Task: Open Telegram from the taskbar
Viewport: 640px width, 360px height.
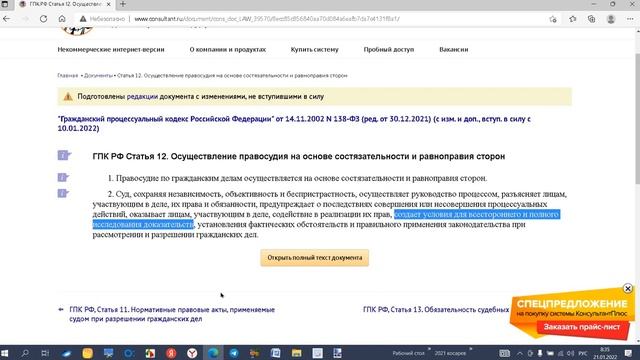Action: 234,353
